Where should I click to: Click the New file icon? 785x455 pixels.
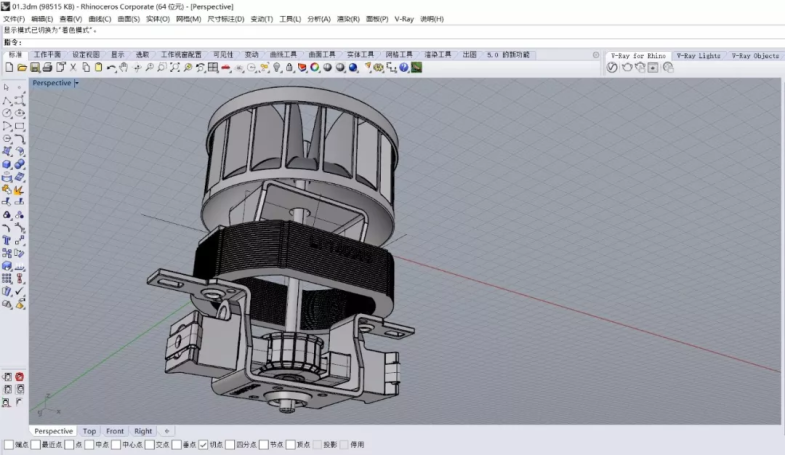(9, 68)
